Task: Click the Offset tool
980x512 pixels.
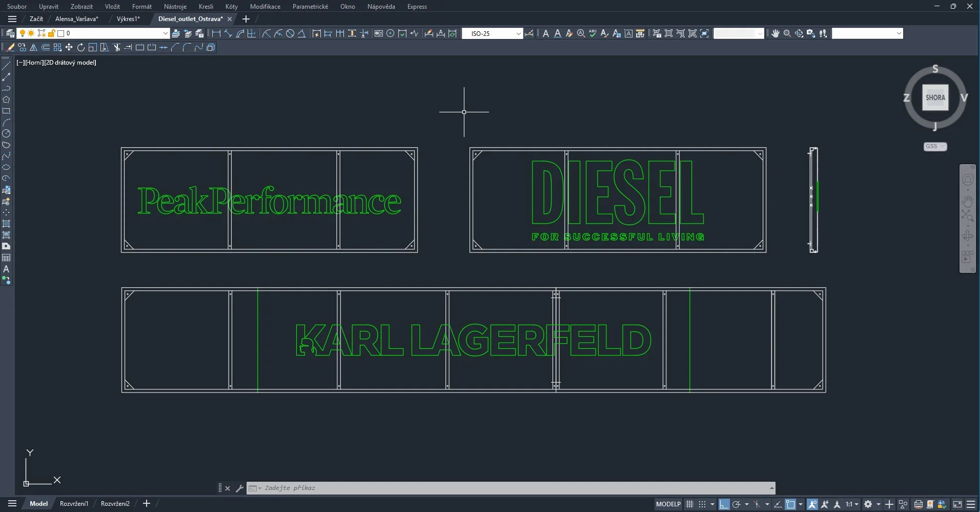Action: [x=45, y=47]
